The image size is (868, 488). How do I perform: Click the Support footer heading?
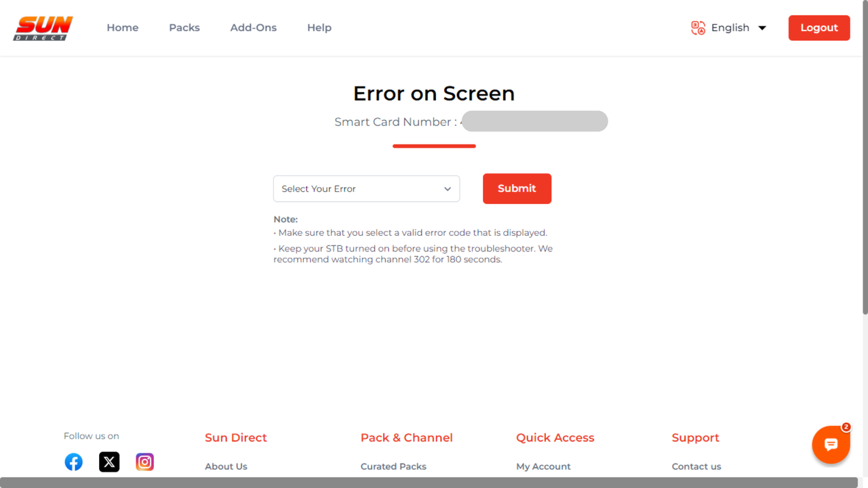tap(696, 438)
